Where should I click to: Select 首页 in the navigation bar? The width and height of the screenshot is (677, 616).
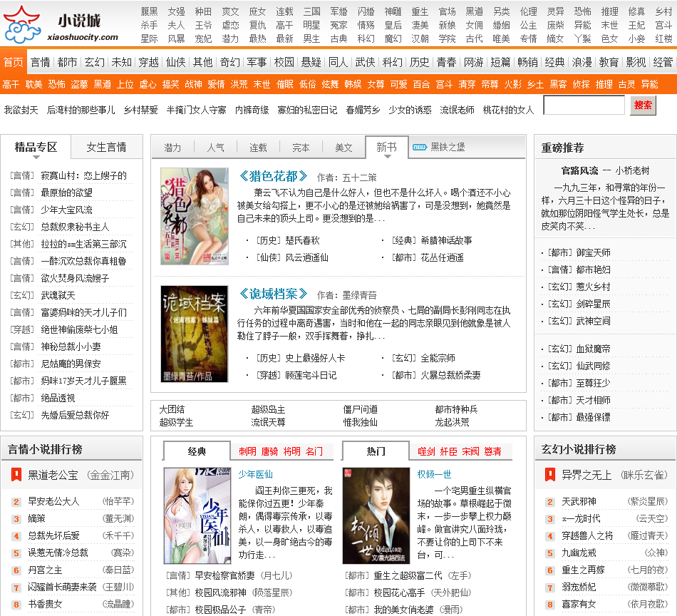coord(16,62)
